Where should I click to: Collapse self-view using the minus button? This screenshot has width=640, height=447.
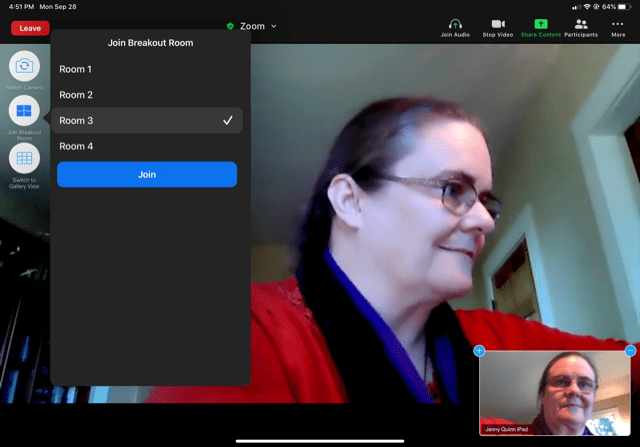click(630, 351)
